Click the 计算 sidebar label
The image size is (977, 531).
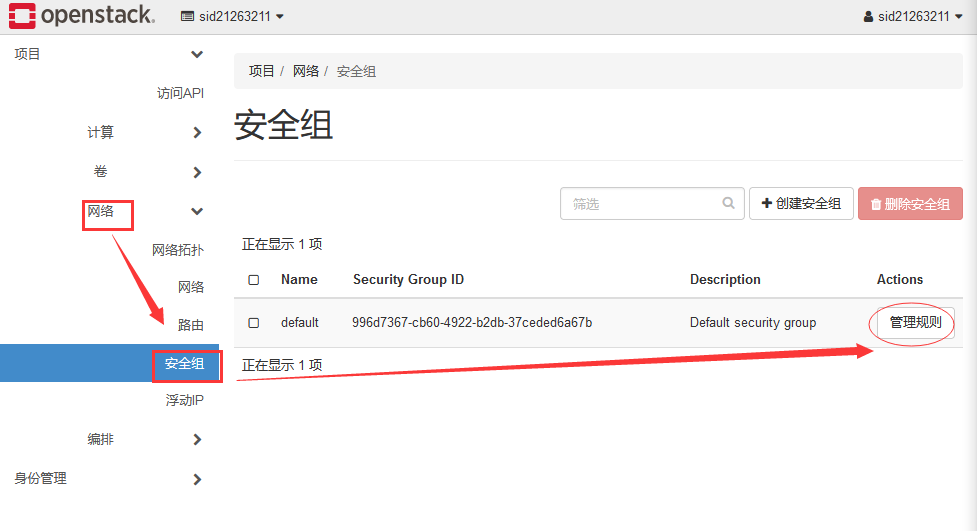[100, 132]
